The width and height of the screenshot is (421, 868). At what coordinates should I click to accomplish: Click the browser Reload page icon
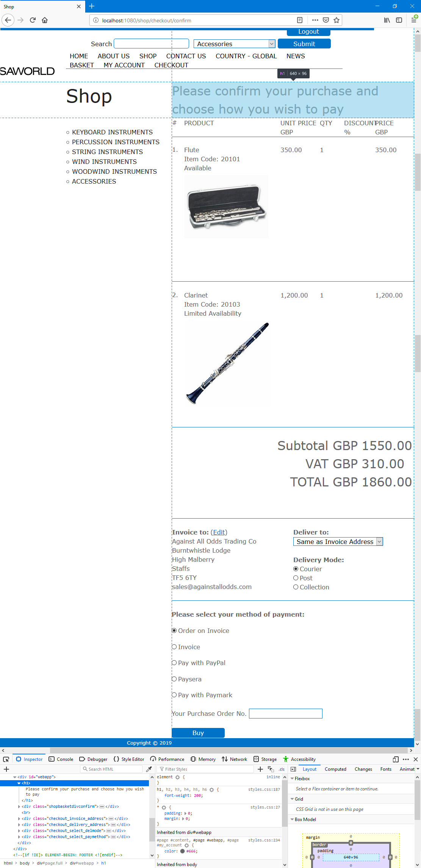[x=33, y=20]
